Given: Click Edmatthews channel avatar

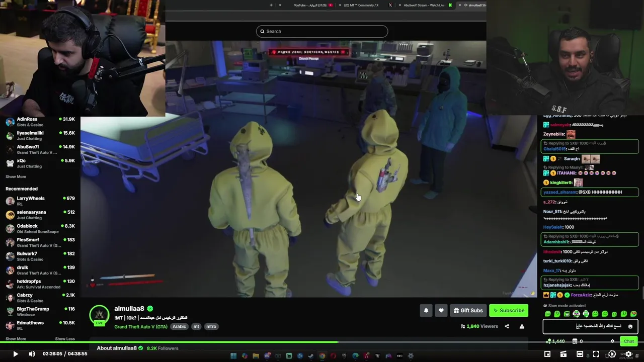Looking at the screenshot, I should 10,325.
